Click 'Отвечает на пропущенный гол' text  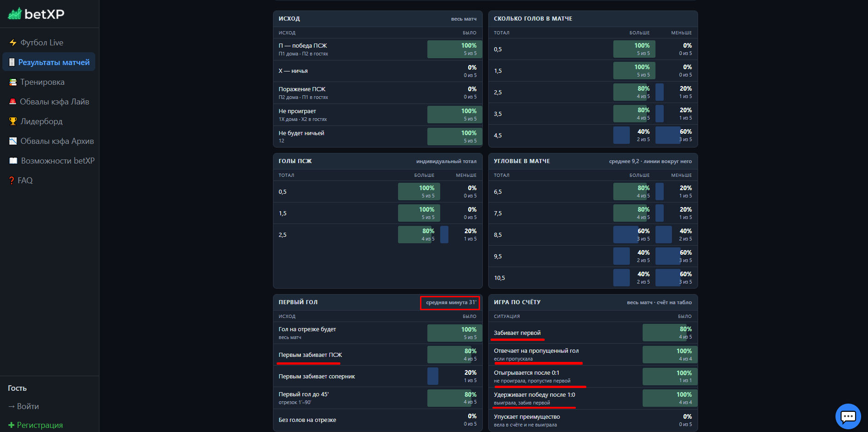pyautogui.click(x=536, y=351)
